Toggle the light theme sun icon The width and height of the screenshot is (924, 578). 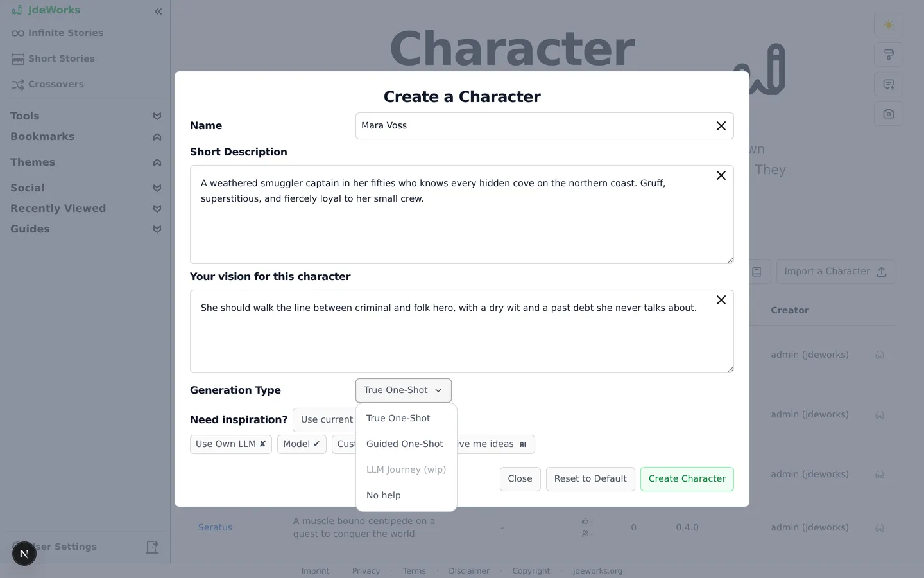pyautogui.click(x=889, y=25)
